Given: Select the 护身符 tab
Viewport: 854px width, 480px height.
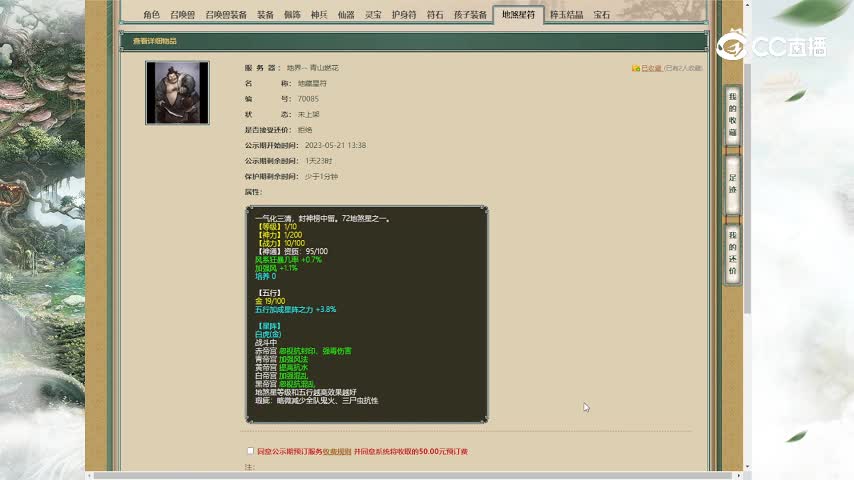Looking at the screenshot, I should tap(404, 15).
